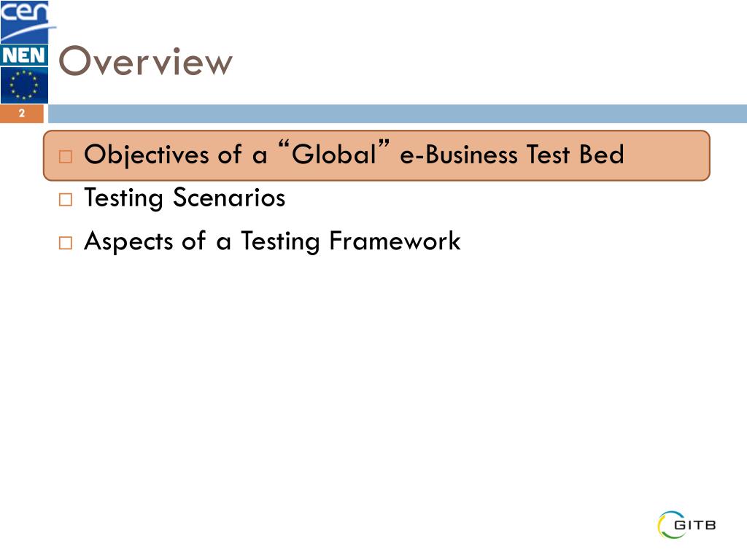The image size is (747, 560).
Task: Click the word Scenarios in second bullet
Action: point(228,197)
